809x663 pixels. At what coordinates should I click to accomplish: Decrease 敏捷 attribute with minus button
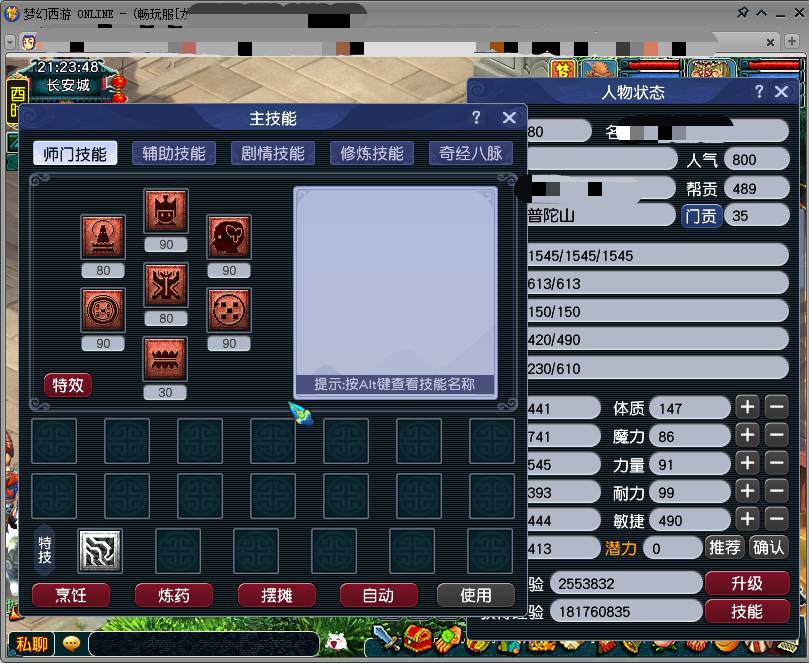pos(776,519)
